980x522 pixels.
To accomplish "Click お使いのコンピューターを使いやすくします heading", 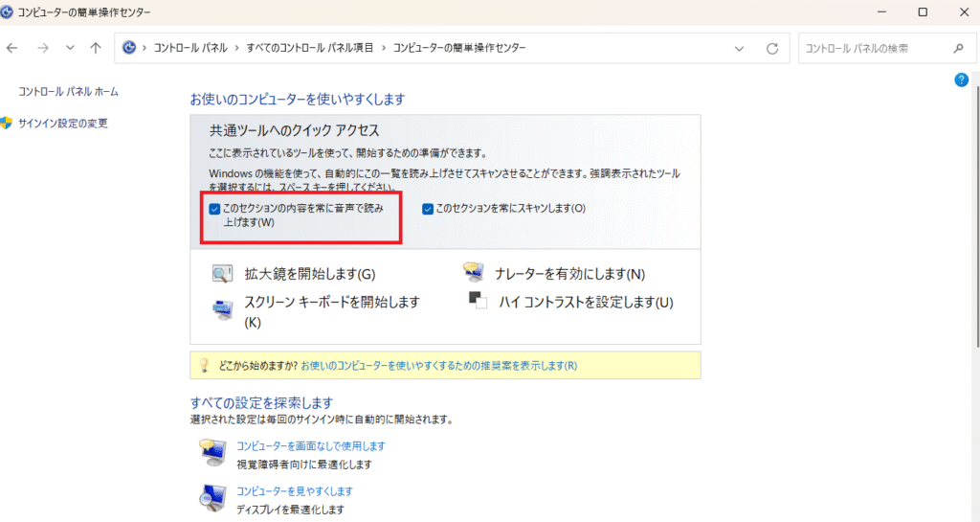I will 298,100.
